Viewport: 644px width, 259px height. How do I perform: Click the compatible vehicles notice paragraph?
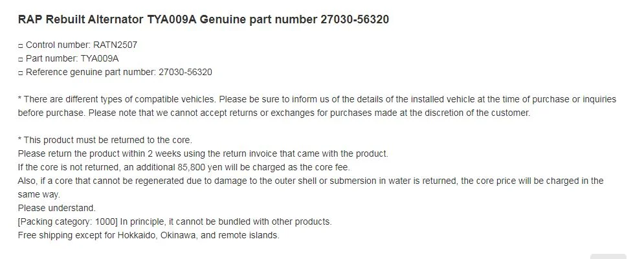[317, 106]
